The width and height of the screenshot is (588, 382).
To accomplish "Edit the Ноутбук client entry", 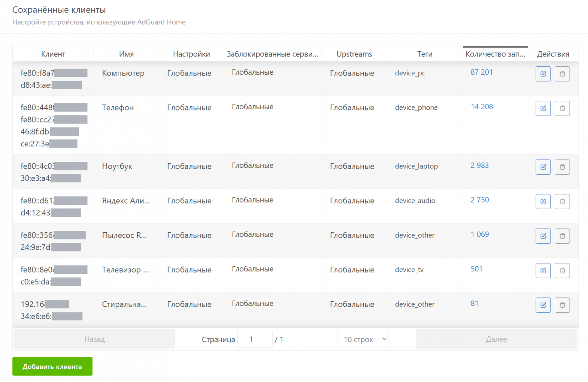I will pos(543,167).
